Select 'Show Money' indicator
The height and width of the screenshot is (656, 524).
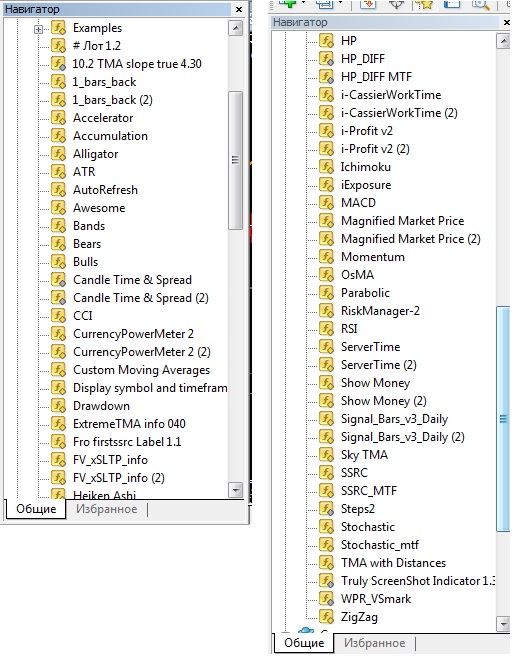click(x=375, y=382)
